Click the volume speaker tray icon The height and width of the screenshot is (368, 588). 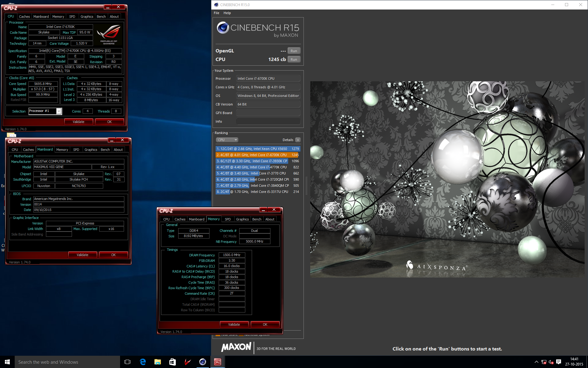click(551, 362)
